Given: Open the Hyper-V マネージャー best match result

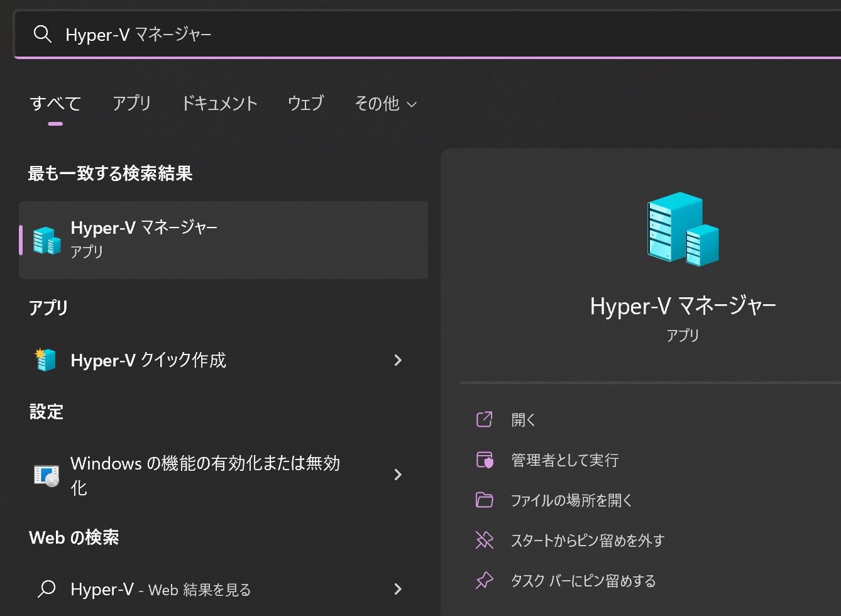Looking at the screenshot, I should [x=224, y=240].
